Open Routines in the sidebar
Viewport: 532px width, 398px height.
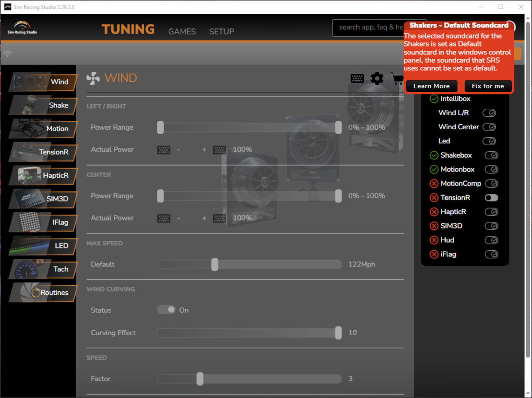pyautogui.click(x=43, y=293)
